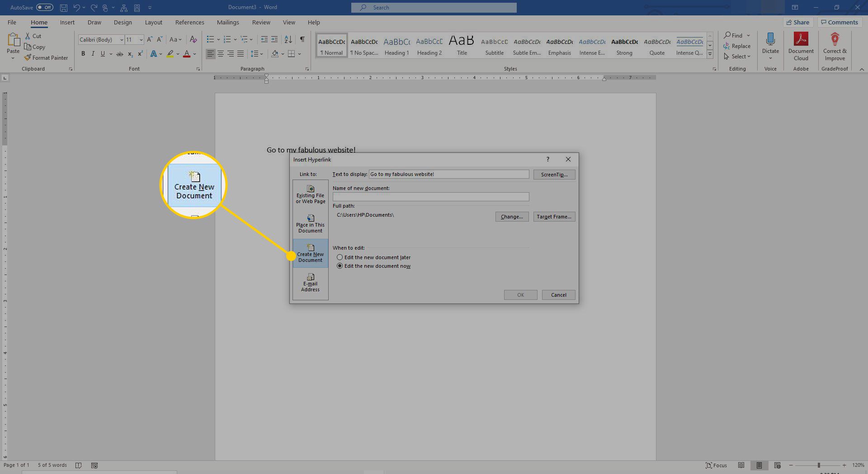868x474 pixels.
Task: Click Text to display field
Action: pyautogui.click(x=449, y=174)
